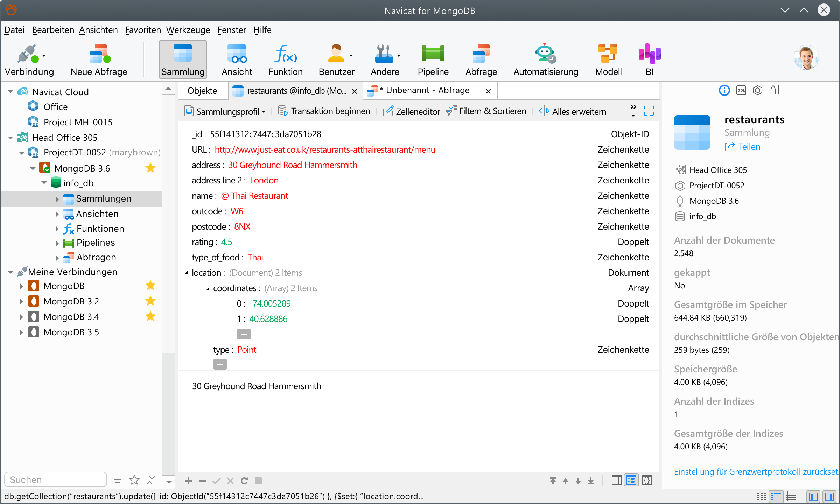
Task: Collapse the coordinates array field
Action: [208, 289]
